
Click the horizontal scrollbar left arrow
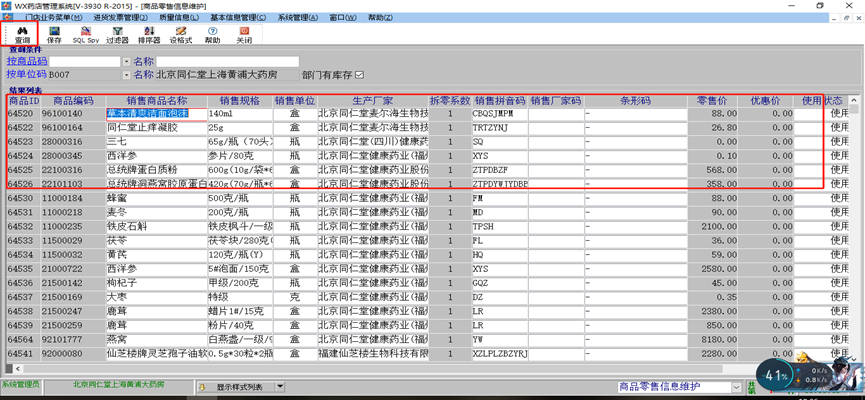click(18, 368)
